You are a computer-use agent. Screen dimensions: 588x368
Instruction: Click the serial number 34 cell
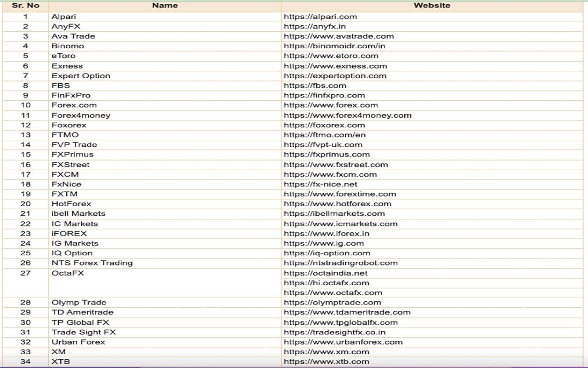pyautogui.click(x=26, y=362)
